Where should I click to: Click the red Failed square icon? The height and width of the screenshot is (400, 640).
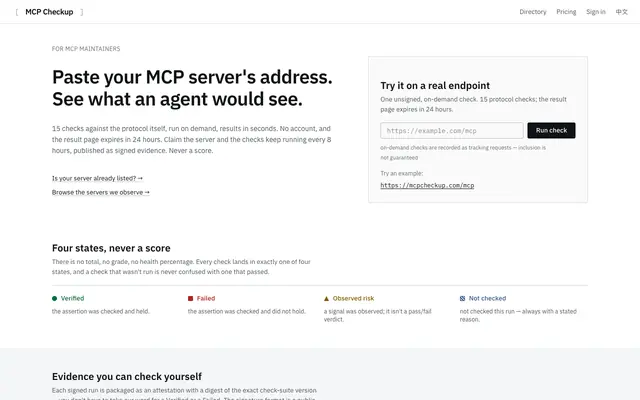pyautogui.click(x=190, y=298)
